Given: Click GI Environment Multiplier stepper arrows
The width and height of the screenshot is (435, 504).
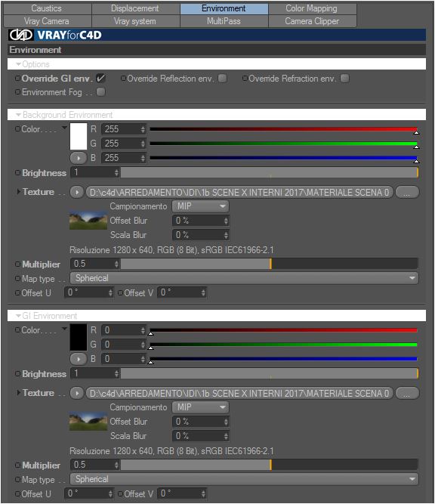Looking at the screenshot, I should point(116,465).
